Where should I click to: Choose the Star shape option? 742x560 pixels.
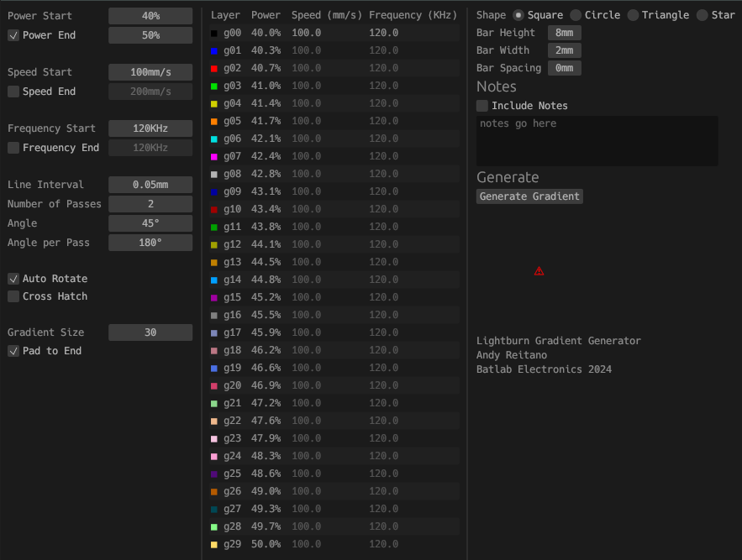(x=702, y=15)
